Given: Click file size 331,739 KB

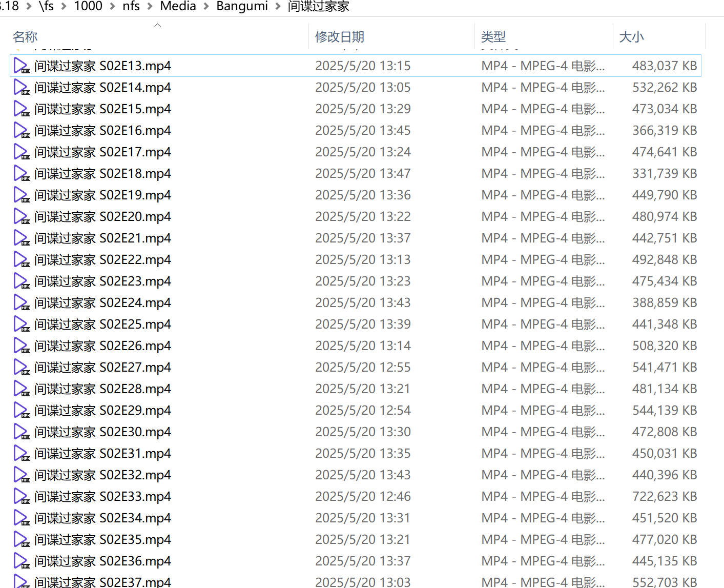Looking at the screenshot, I should (x=665, y=173).
